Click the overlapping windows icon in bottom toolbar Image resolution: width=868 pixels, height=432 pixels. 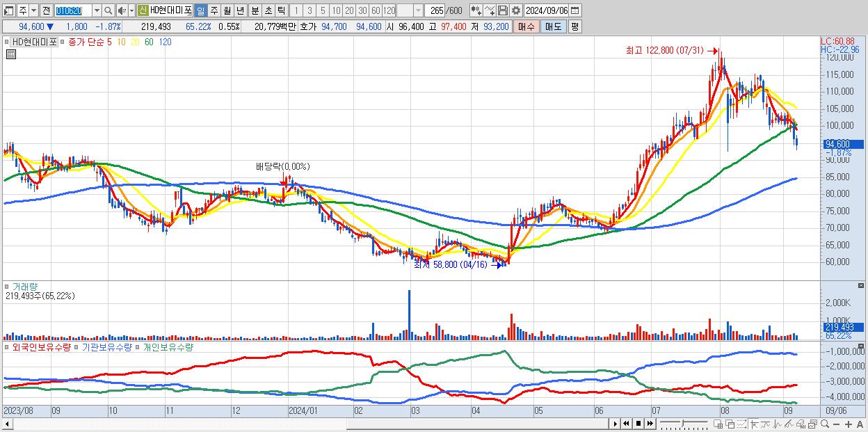pyautogui.click(x=730, y=424)
